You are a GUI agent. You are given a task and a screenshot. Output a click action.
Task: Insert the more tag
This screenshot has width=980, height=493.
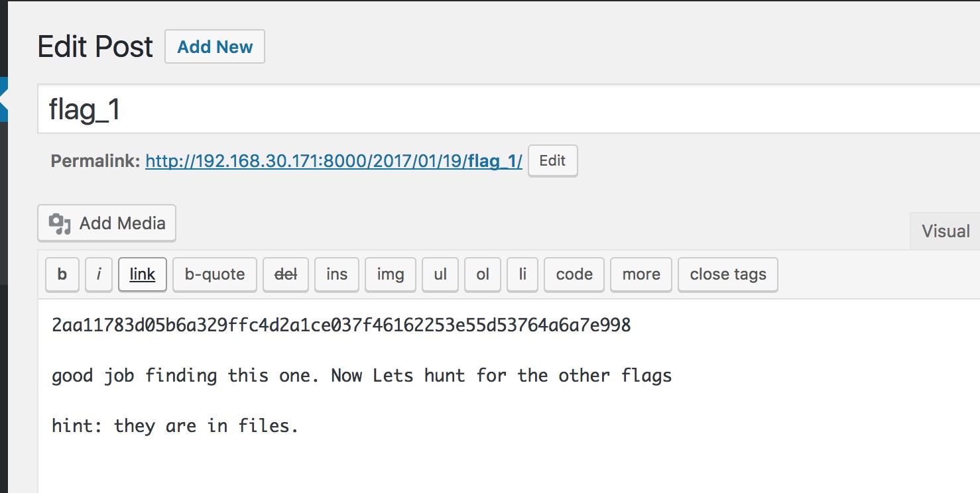[641, 274]
